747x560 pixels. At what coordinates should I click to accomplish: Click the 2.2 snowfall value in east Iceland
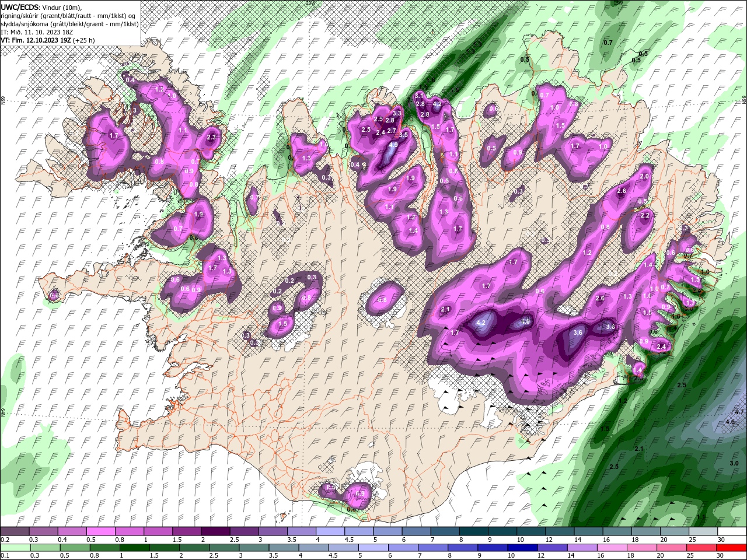click(x=645, y=215)
